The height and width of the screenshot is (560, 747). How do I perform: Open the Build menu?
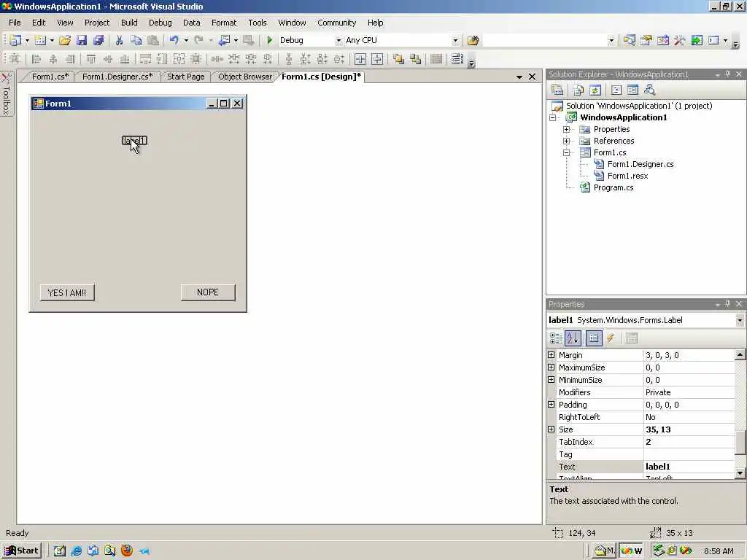click(129, 23)
